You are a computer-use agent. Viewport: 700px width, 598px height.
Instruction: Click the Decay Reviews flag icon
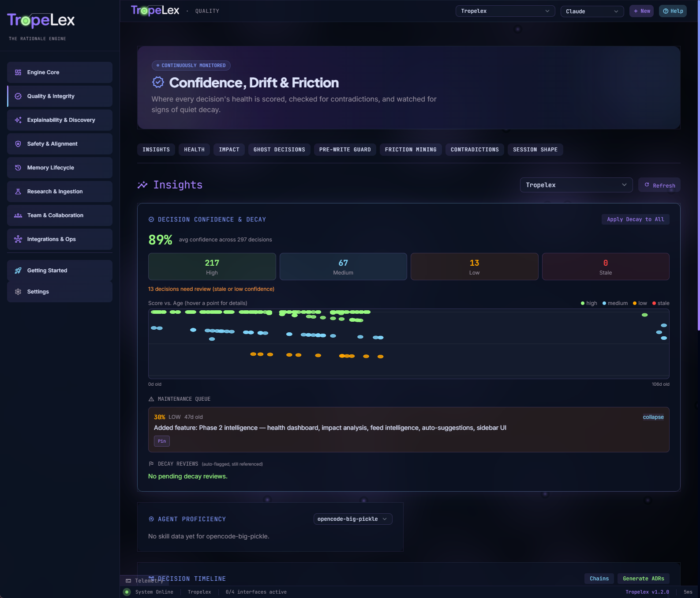pos(151,464)
